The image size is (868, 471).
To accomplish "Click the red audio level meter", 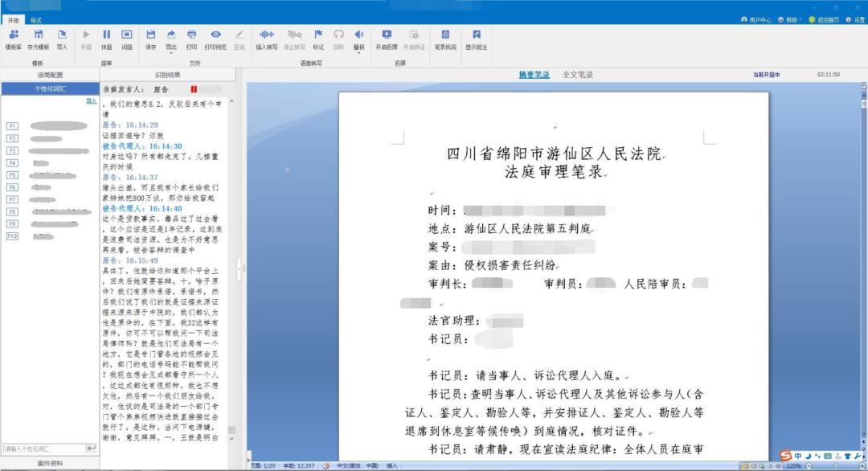I will click(x=207, y=89).
